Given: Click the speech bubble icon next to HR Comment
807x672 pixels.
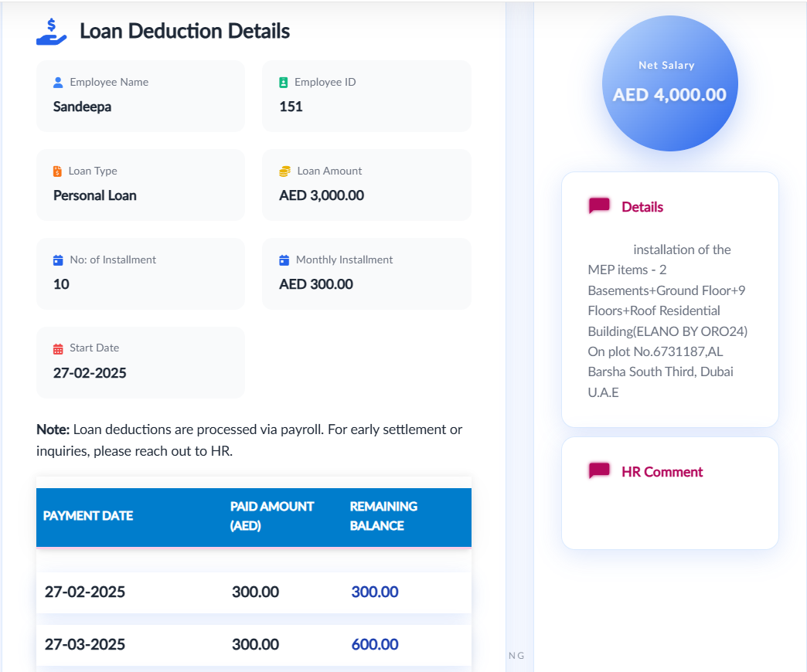Looking at the screenshot, I should (599, 471).
